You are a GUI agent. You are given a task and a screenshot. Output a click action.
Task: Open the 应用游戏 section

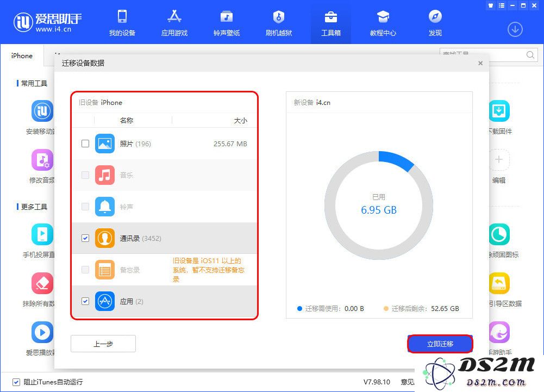point(174,23)
